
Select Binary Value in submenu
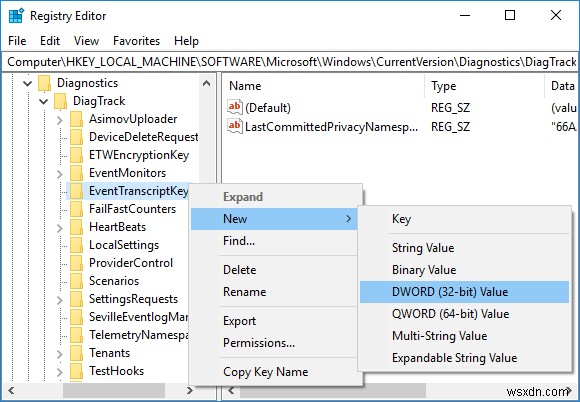[464, 270]
